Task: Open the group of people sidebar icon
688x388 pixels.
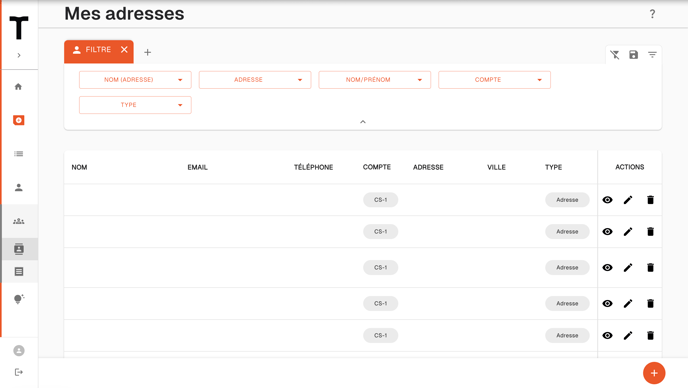Action: [18, 221]
